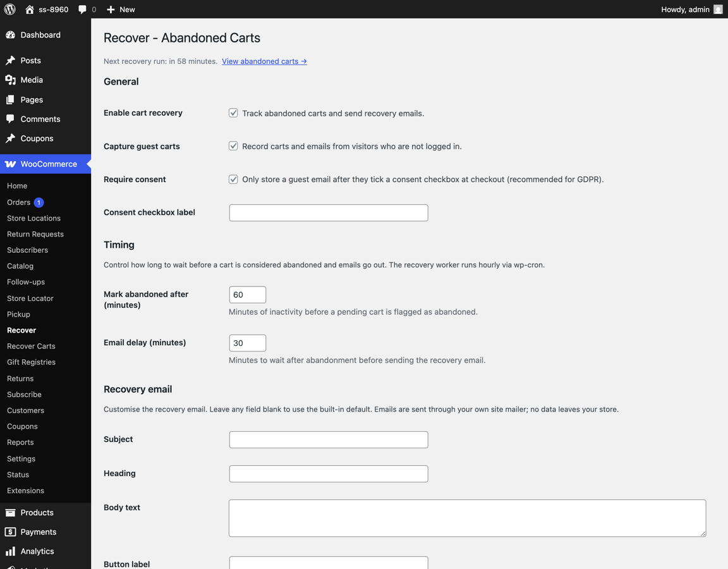
Task: Open Orders submenu item
Action: (18, 202)
